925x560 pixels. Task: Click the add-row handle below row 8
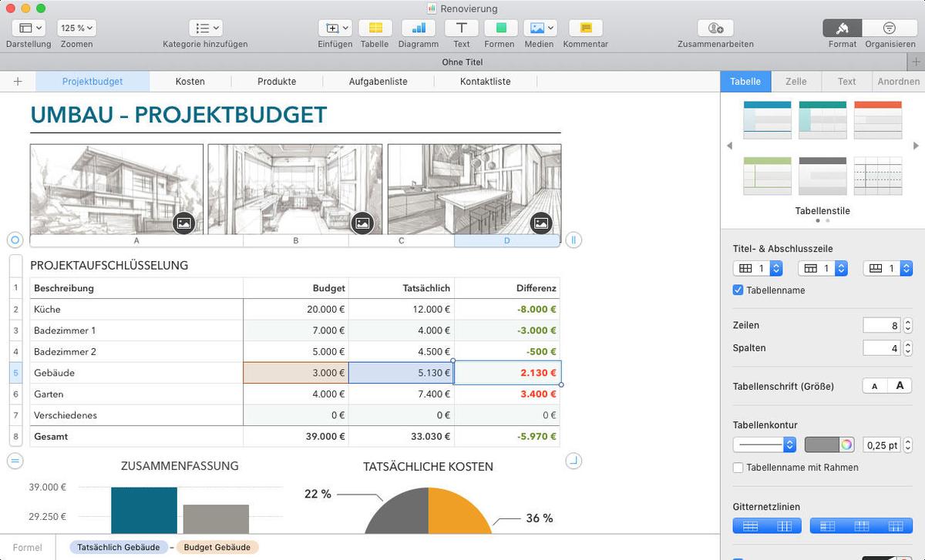click(x=15, y=461)
